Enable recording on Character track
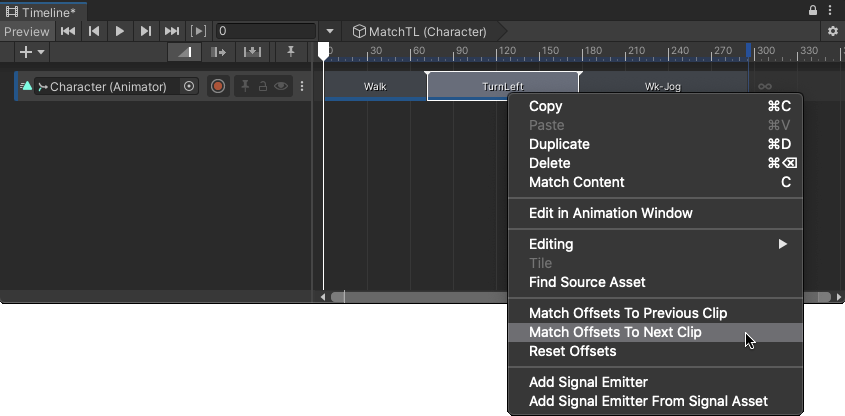Screen dimensions: 845x416 [x=218, y=87]
